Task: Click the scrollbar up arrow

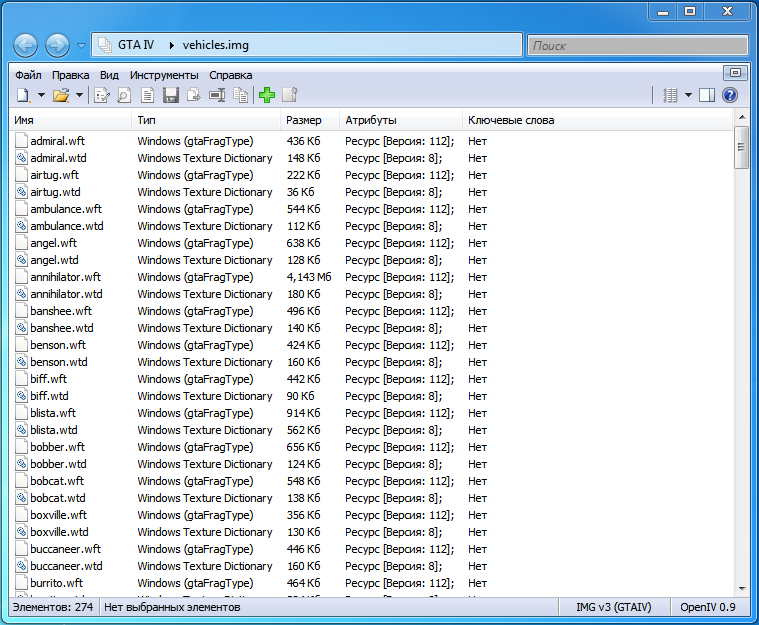Action: (741, 117)
